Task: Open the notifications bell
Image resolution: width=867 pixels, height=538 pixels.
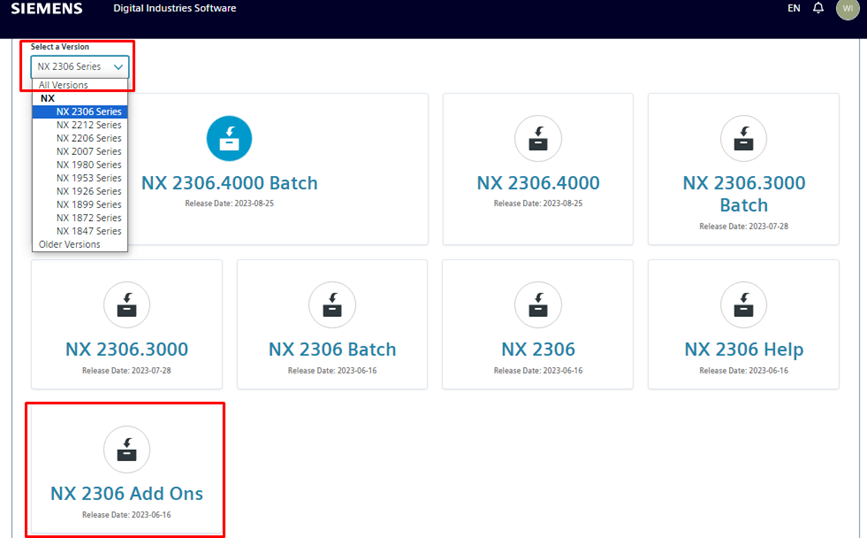Action: point(818,8)
